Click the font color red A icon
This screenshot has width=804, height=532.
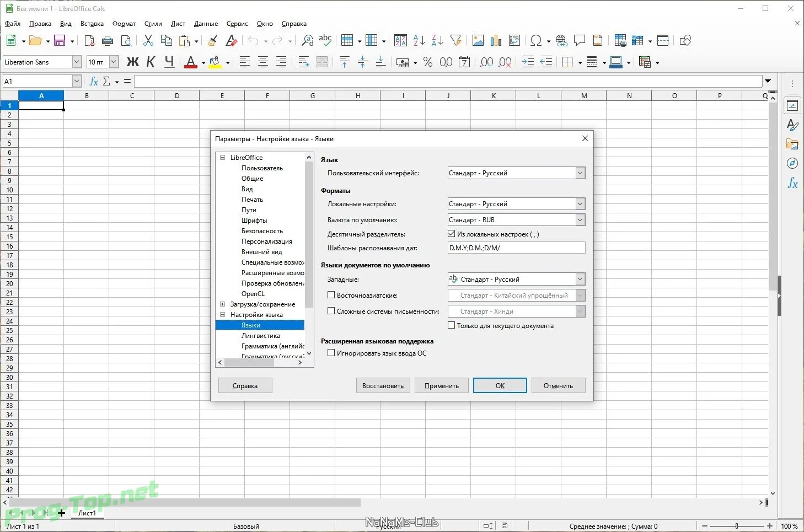pos(191,62)
